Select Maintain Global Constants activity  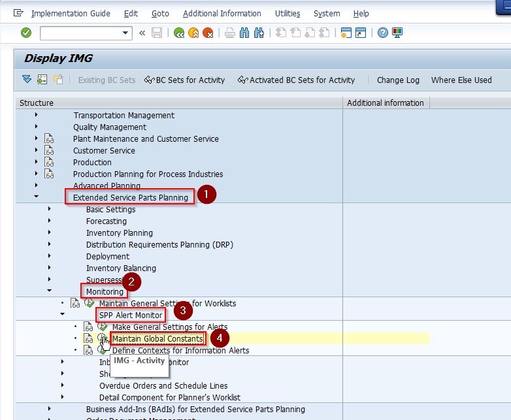click(157, 339)
